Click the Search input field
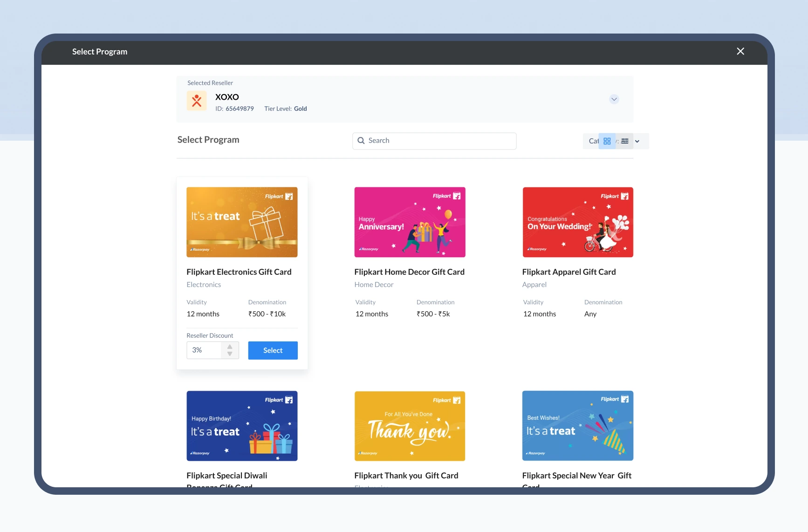808x532 pixels. click(434, 141)
